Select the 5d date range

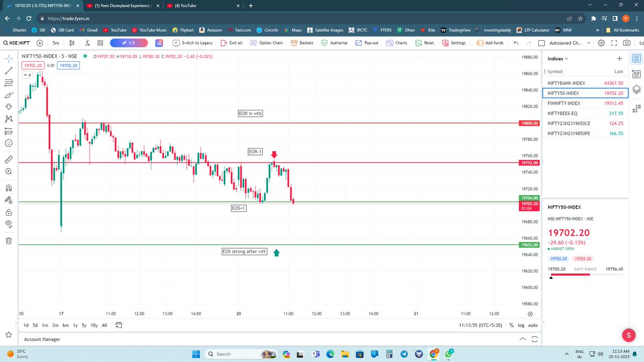(x=35, y=325)
